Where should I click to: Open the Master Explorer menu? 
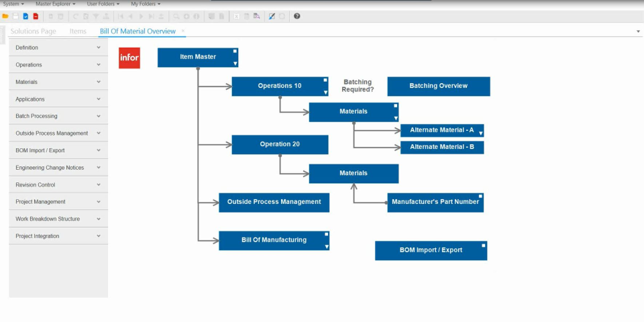(56, 4)
